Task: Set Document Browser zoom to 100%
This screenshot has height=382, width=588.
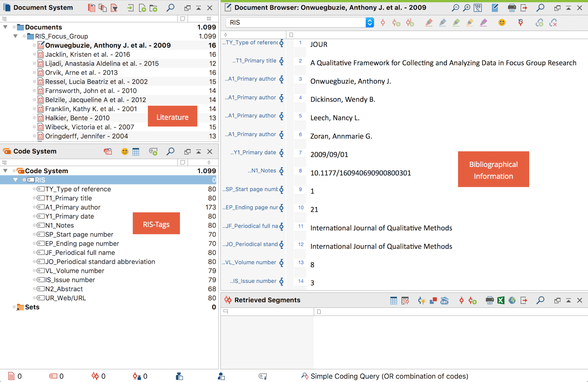Action: pyautogui.click(x=478, y=8)
